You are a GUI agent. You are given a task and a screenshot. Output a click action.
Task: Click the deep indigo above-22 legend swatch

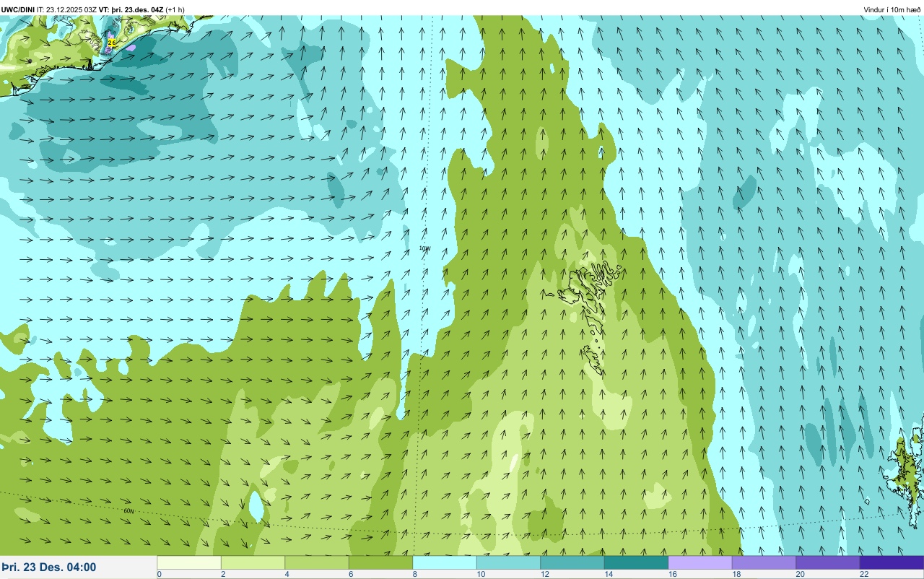pos(892,562)
